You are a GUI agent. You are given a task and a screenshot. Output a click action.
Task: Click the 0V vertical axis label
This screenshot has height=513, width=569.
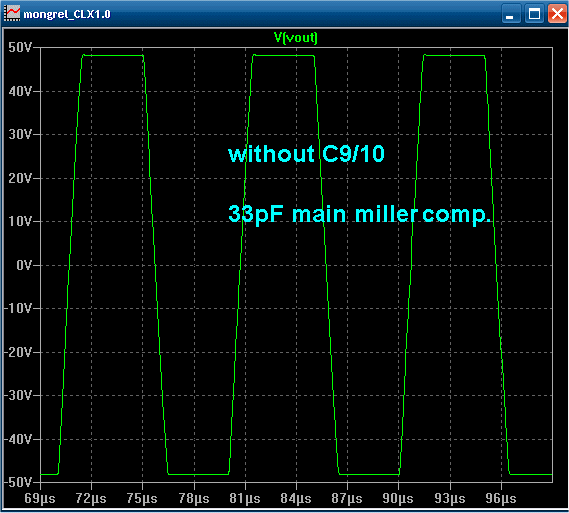[x=24, y=265]
